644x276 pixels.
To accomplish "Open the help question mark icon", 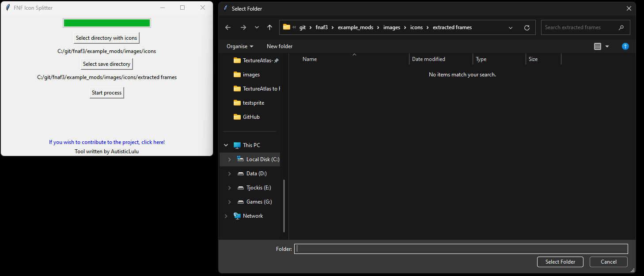I will click(x=625, y=46).
